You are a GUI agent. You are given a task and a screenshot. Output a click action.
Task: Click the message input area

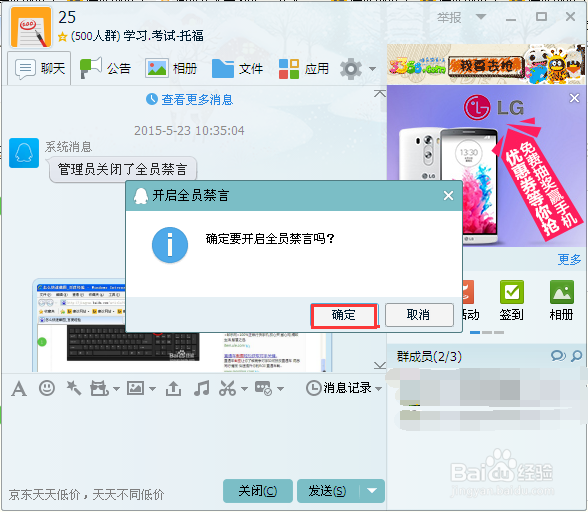[x=193, y=438]
